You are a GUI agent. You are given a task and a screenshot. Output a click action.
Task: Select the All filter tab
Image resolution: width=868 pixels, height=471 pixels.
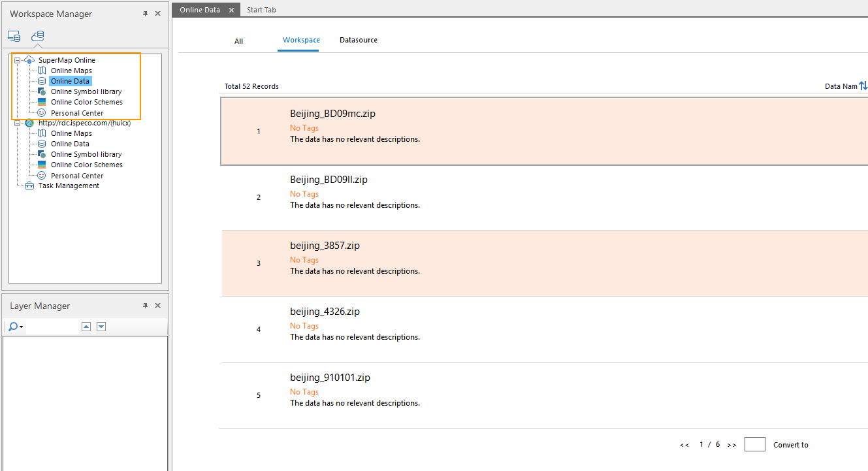238,41
